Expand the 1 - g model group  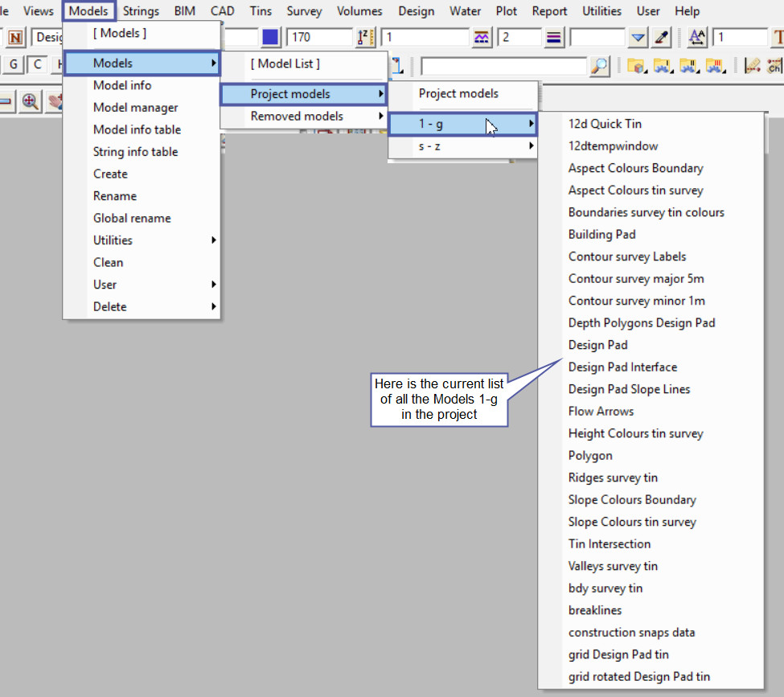point(462,124)
